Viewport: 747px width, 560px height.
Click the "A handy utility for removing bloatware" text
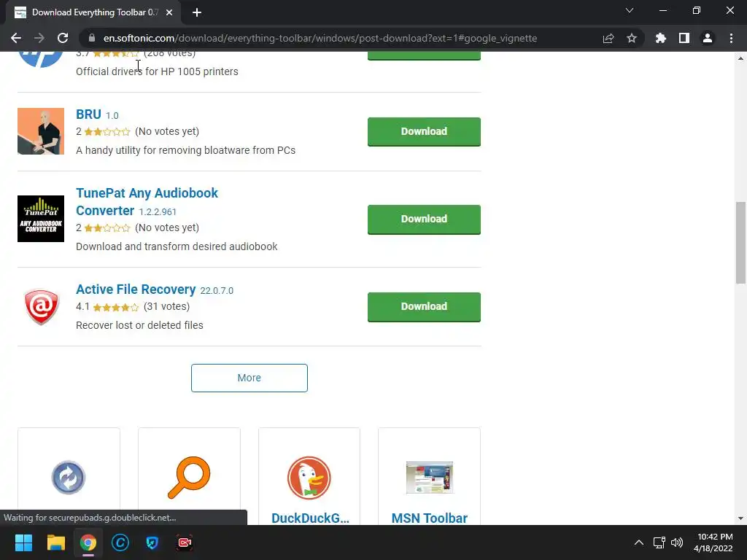(x=186, y=150)
